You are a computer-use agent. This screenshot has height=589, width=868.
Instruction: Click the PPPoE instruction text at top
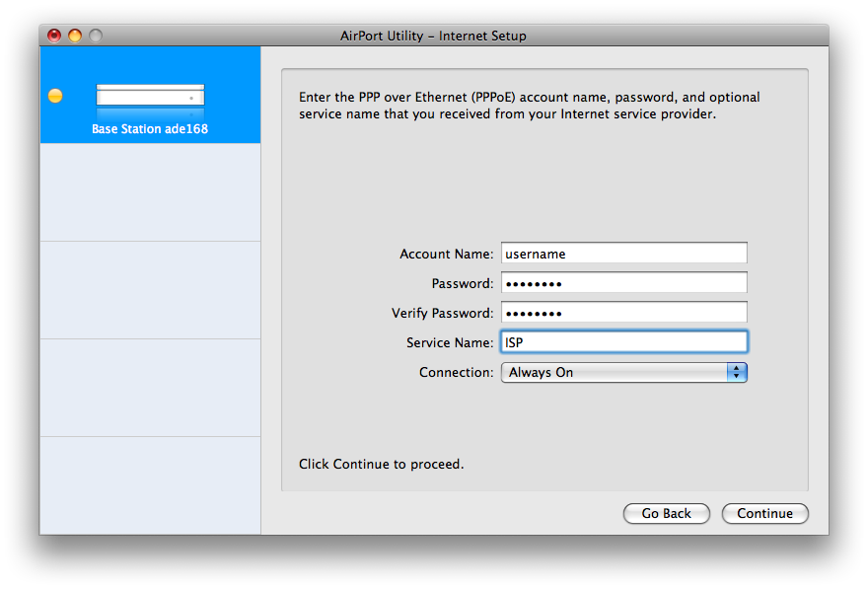529,106
